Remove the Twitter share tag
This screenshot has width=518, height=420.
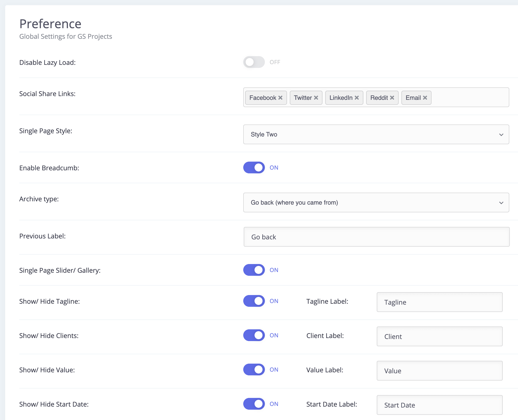(x=316, y=97)
